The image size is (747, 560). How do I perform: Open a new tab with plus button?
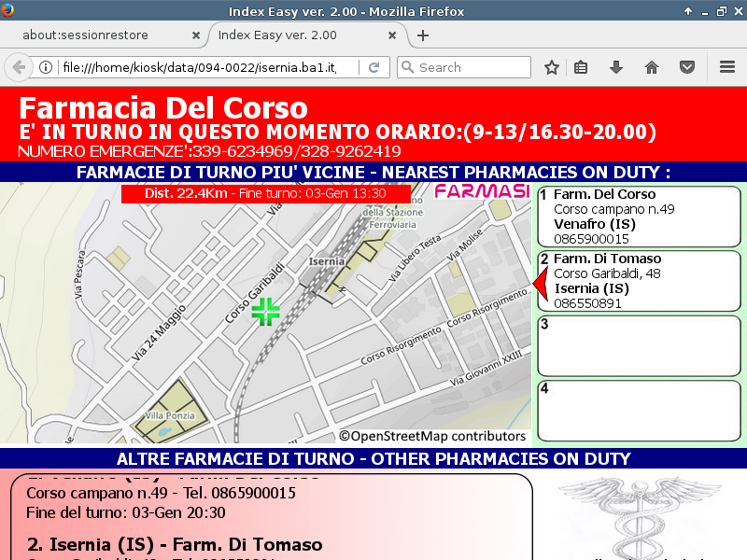point(423,35)
